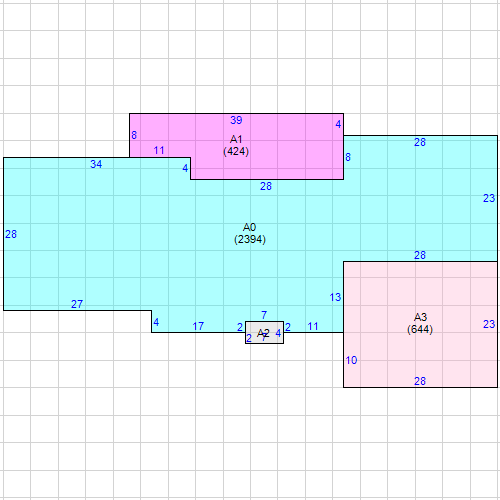Pick the 10 dimension inside A3's left edge
The height and width of the screenshot is (500, 500).
coord(351,360)
